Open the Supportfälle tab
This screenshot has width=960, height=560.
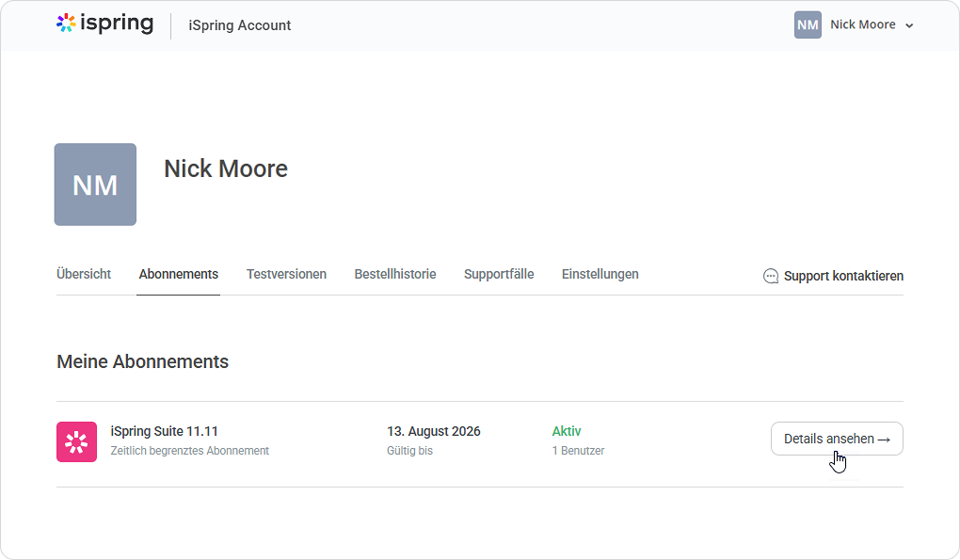point(499,274)
